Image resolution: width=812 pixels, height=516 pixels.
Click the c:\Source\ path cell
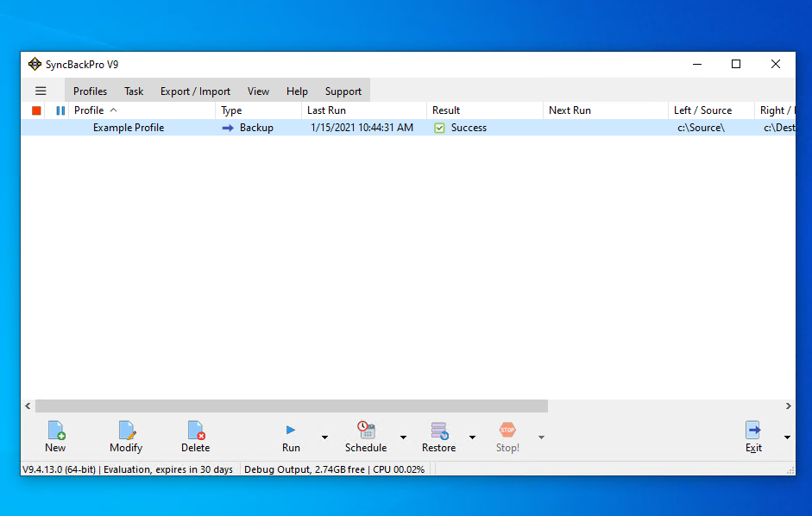pyautogui.click(x=701, y=128)
